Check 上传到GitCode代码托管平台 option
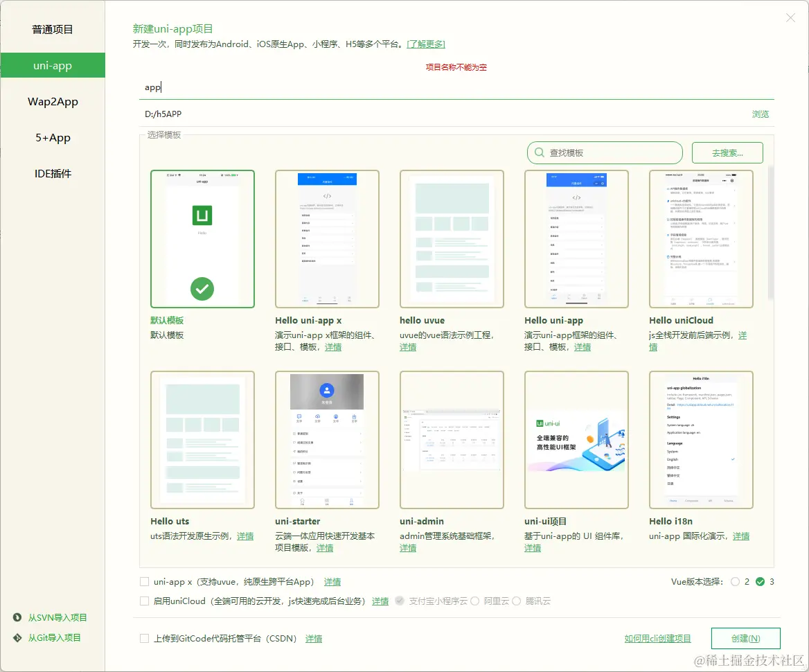The width and height of the screenshot is (809, 672). 145,639
